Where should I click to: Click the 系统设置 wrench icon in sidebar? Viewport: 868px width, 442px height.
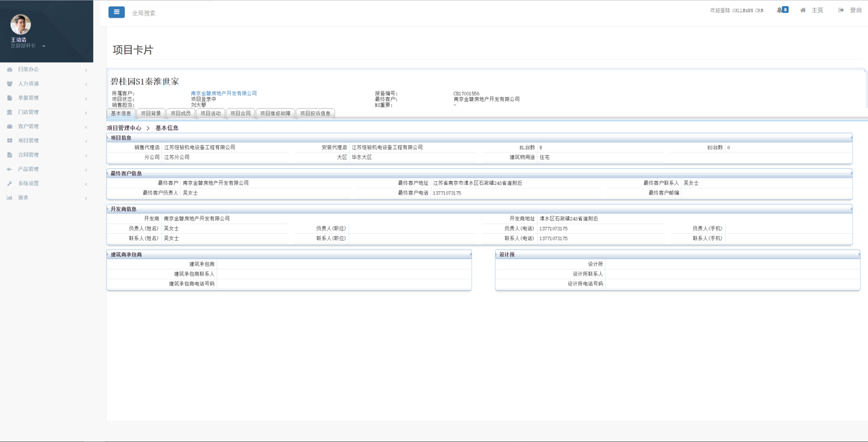point(9,184)
